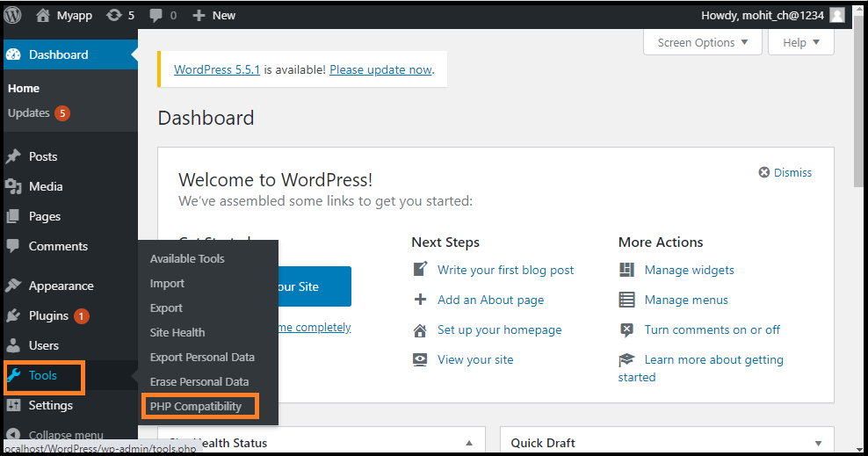Click the Comments speech bubble sidebar icon

click(12, 246)
